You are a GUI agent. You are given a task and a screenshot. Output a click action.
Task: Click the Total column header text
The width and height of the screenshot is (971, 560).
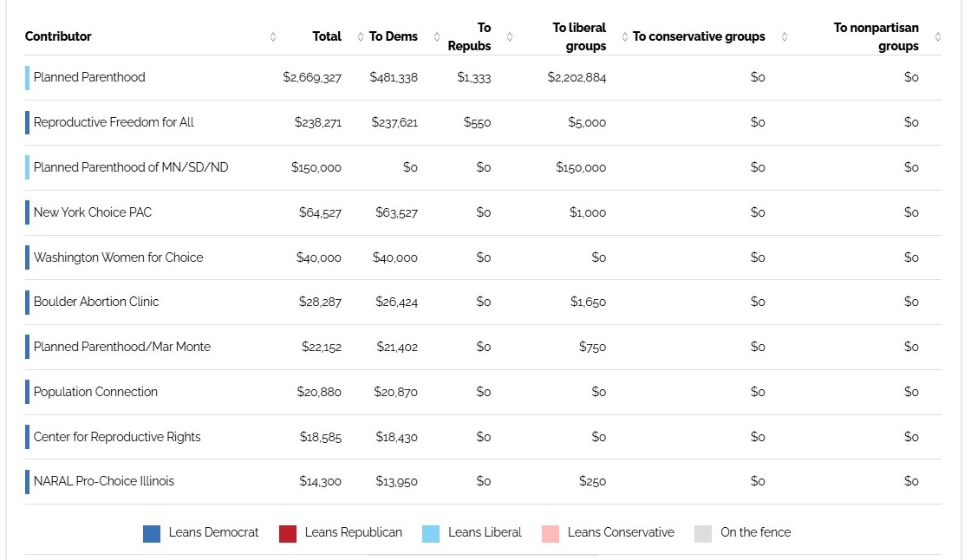point(327,36)
